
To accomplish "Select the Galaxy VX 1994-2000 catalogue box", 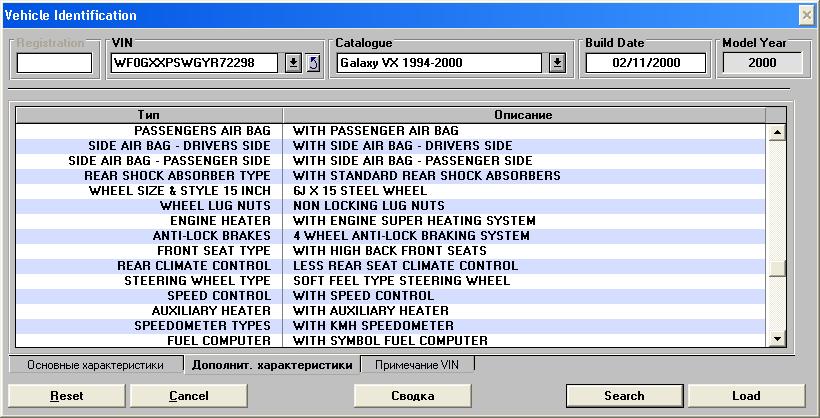I will click(x=441, y=63).
